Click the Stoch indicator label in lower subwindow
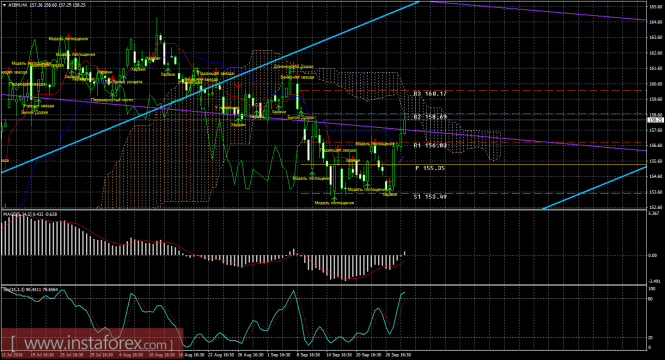 click(30, 289)
